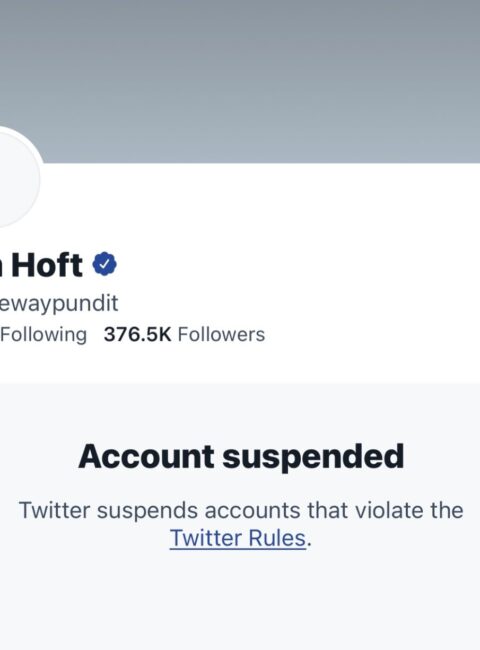Tap the word Twitter starting the notice
The width and height of the screenshot is (480, 650).
(x=54, y=510)
